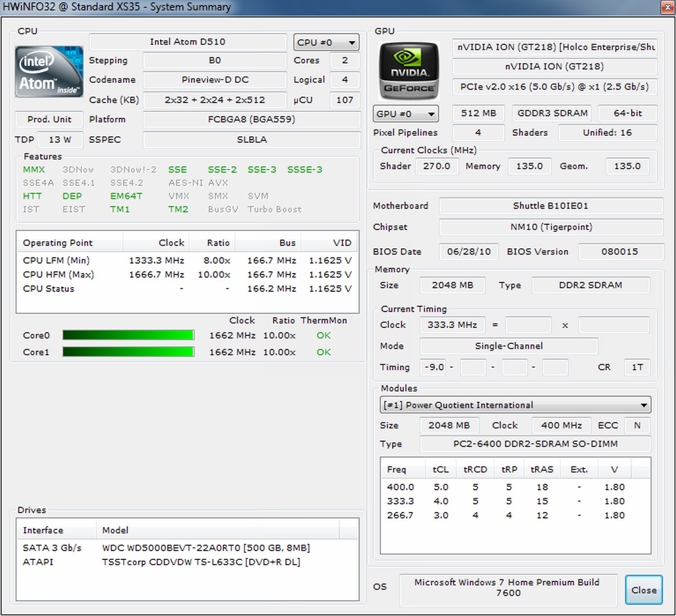Select the WDC WD5000BEVT drive entry

pyautogui.click(x=206, y=548)
